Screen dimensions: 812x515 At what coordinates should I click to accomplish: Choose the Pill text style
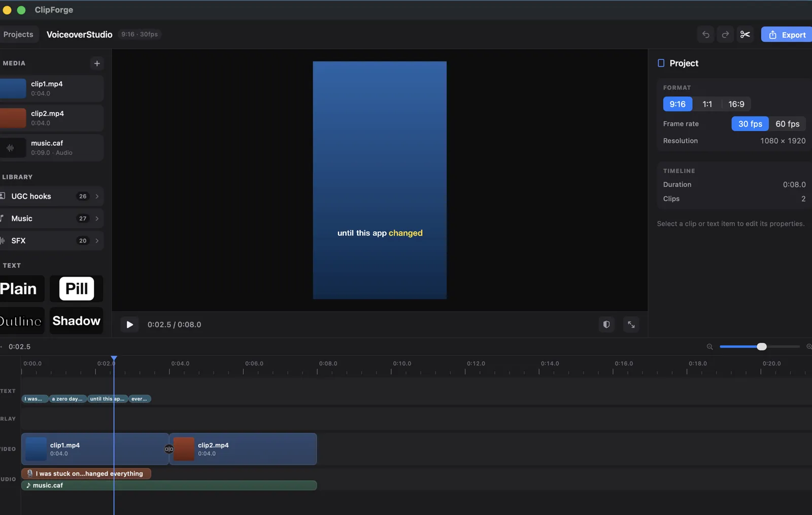(x=77, y=288)
